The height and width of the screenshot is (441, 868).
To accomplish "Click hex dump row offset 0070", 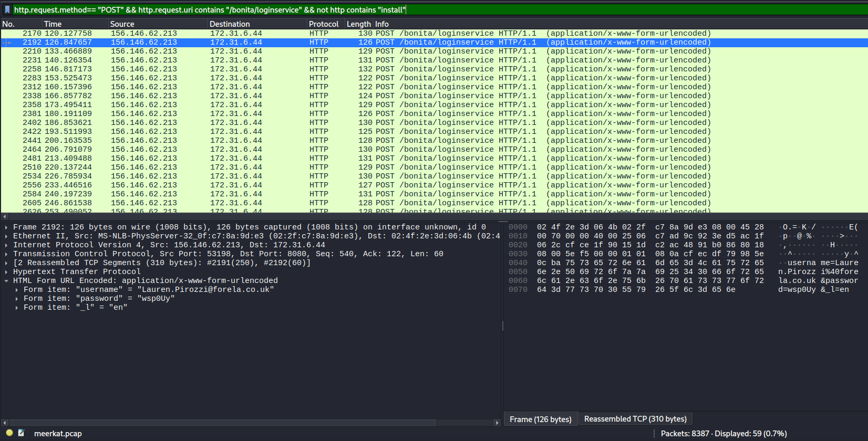I will pos(518,290).
